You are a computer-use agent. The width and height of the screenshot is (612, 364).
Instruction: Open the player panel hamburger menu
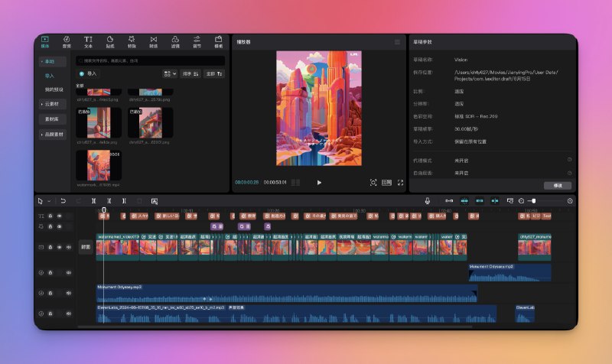pyautogui.click(x=397, y=42)
